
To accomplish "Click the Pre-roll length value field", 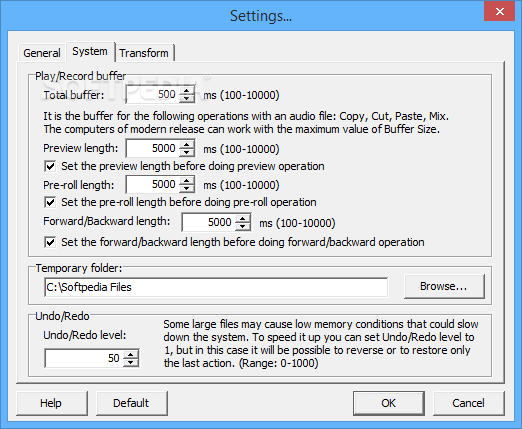I will pyautogui.click(x=153, y=184).
